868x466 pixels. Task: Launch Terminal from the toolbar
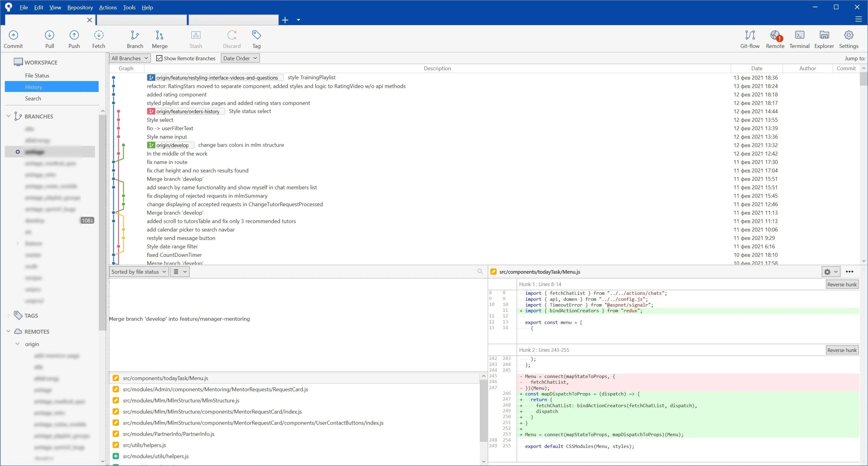pos(800,35)
